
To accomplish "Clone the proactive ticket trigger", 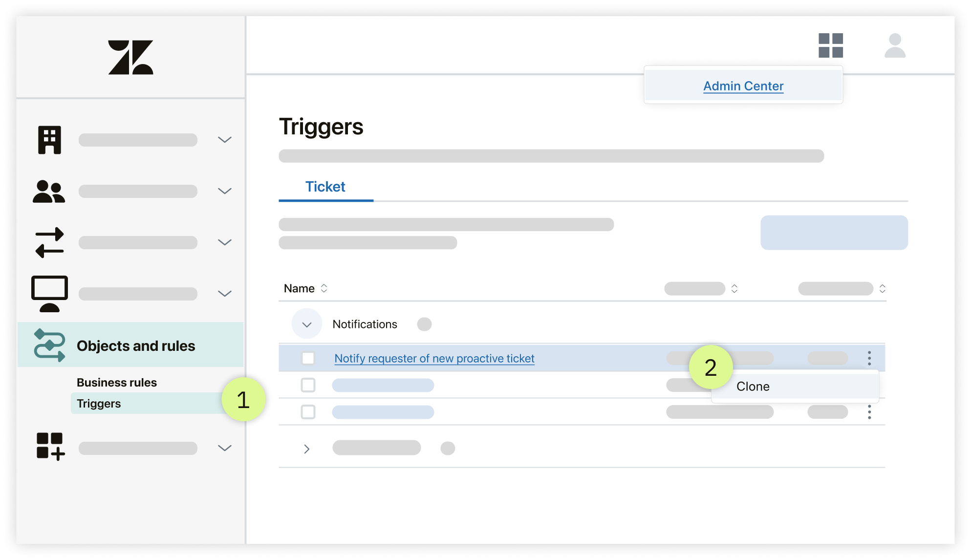I will tap(754, 387).
